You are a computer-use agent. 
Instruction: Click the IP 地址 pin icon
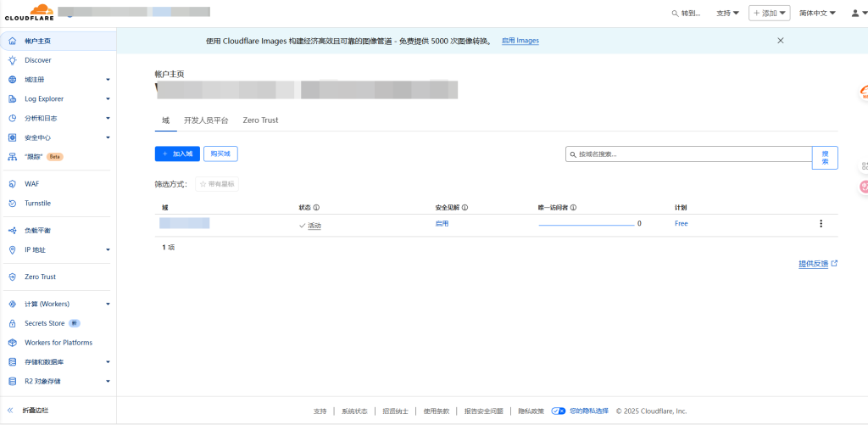tap(13, 250)
